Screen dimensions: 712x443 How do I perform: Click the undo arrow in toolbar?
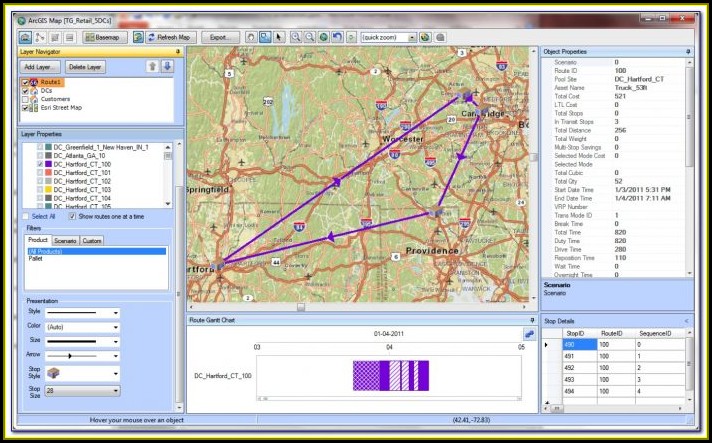pos(336,37)
